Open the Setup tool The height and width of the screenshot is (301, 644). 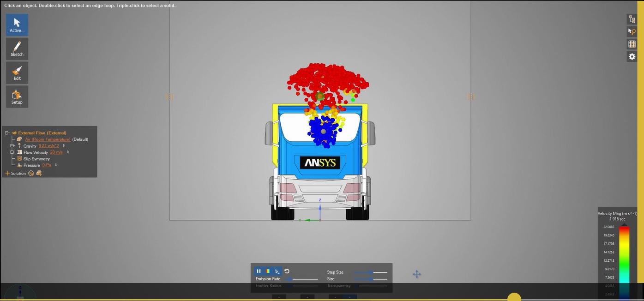point(17,96)
